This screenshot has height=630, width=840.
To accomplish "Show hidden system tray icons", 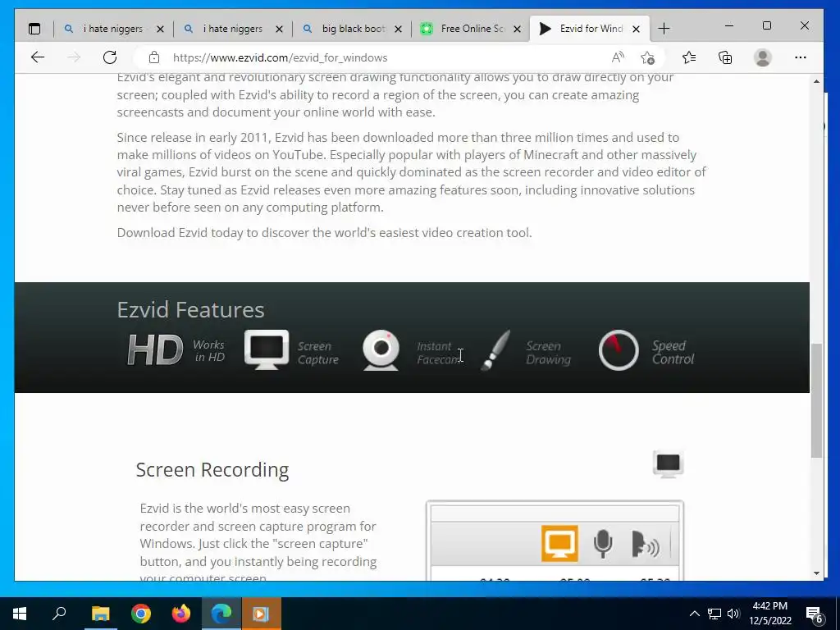I will click(x=694, y=614).
